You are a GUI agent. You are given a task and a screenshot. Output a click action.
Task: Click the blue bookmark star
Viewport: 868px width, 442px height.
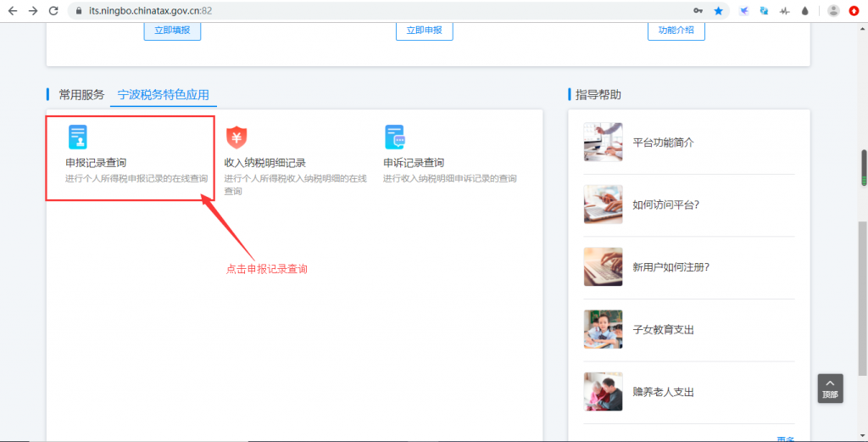pyautogui.click(x=719, y=10)
